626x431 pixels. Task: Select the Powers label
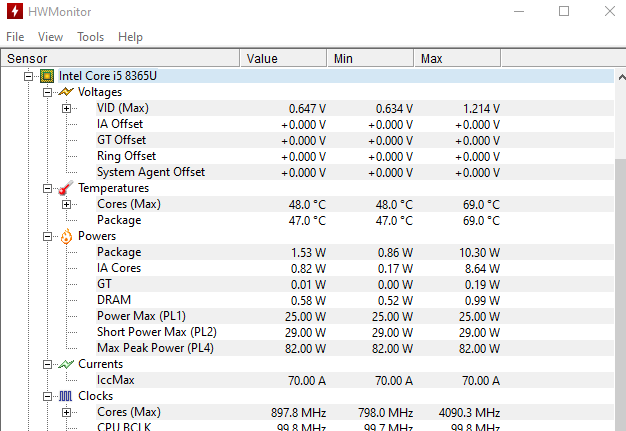coord(97,236)
